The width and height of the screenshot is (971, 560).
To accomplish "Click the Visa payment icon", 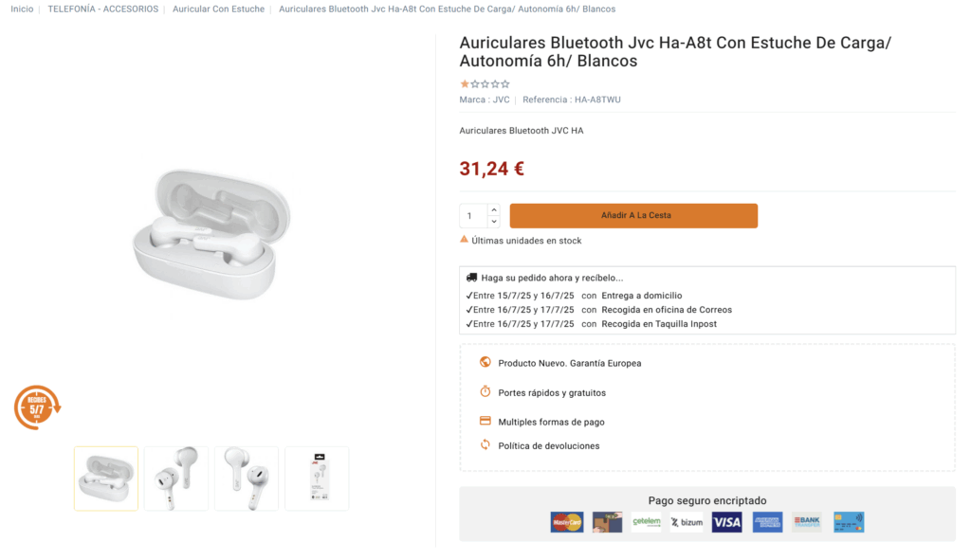I will 726,522.
